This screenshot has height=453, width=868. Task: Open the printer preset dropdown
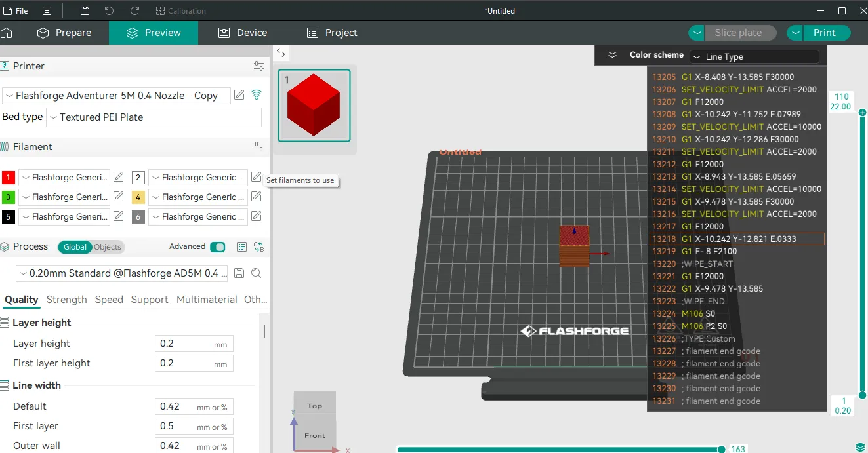point(116,95)
